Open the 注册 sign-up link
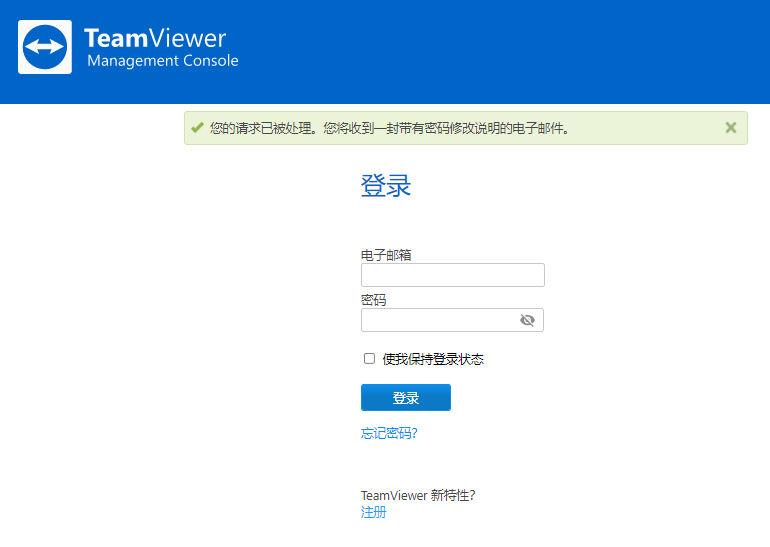The height and width of the screenshot is (547, 770). click(373, 512)
